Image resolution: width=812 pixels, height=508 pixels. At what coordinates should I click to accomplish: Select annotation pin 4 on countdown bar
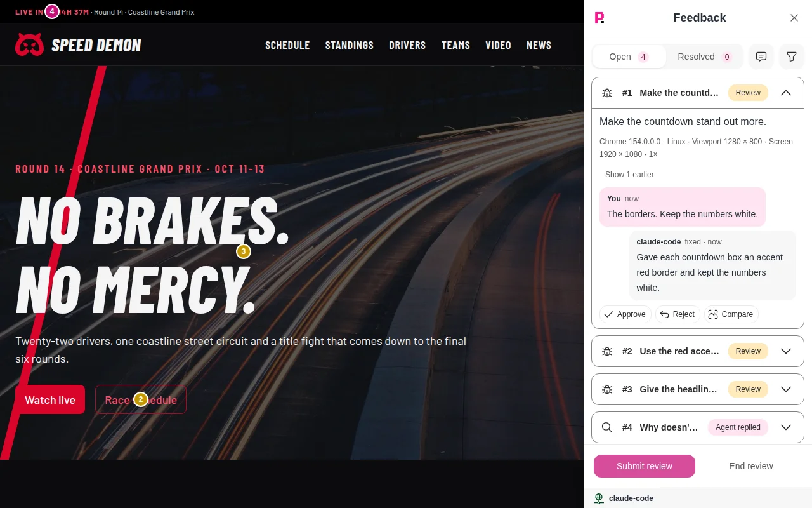pos(52,11)
